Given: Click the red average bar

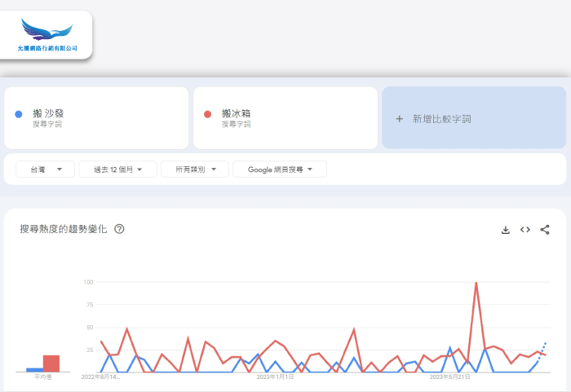Looking at the screenshot, I should coord(51,363).
